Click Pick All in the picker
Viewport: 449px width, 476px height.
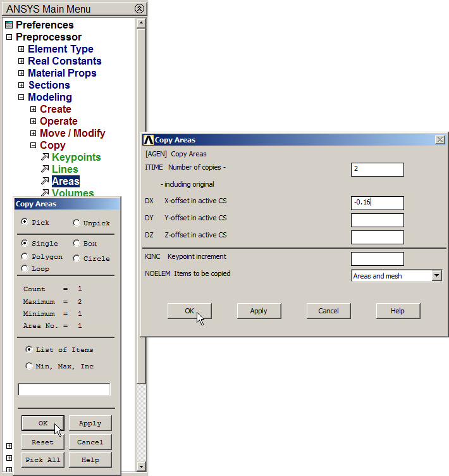coord(43,460)
